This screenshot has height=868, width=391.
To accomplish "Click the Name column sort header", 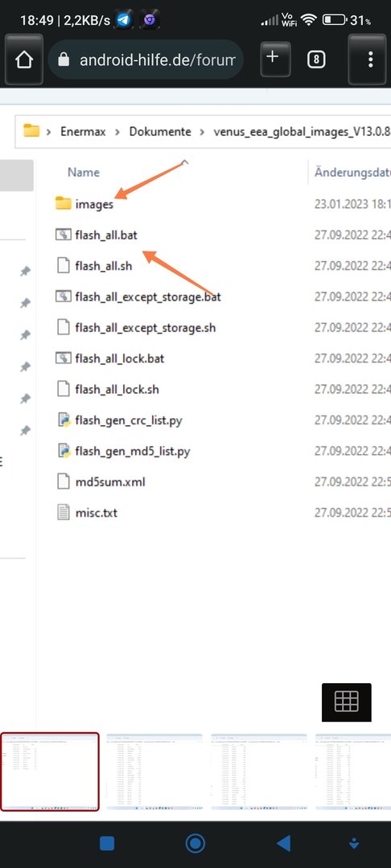I will coord(84,172).
